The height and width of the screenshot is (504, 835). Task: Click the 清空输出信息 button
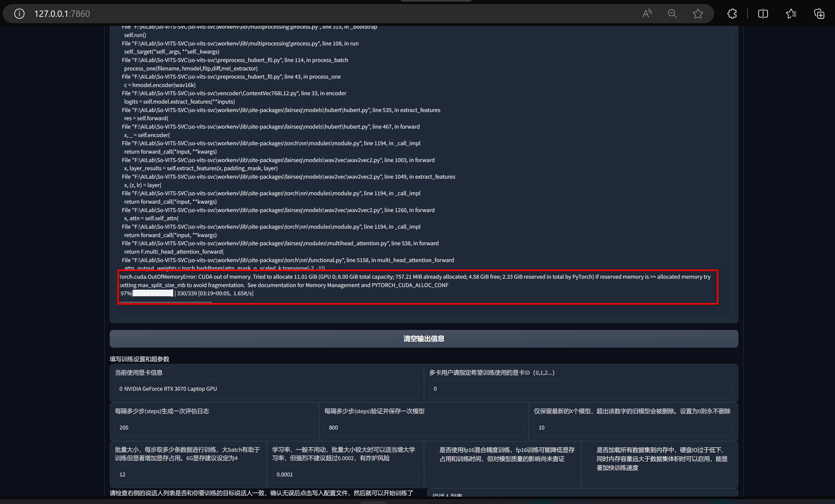423,339
